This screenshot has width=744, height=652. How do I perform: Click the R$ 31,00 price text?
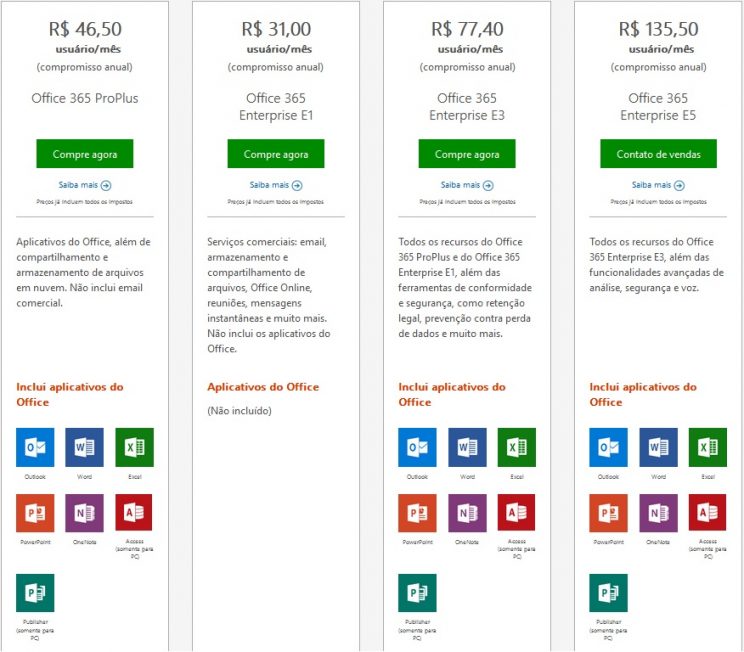276,29
